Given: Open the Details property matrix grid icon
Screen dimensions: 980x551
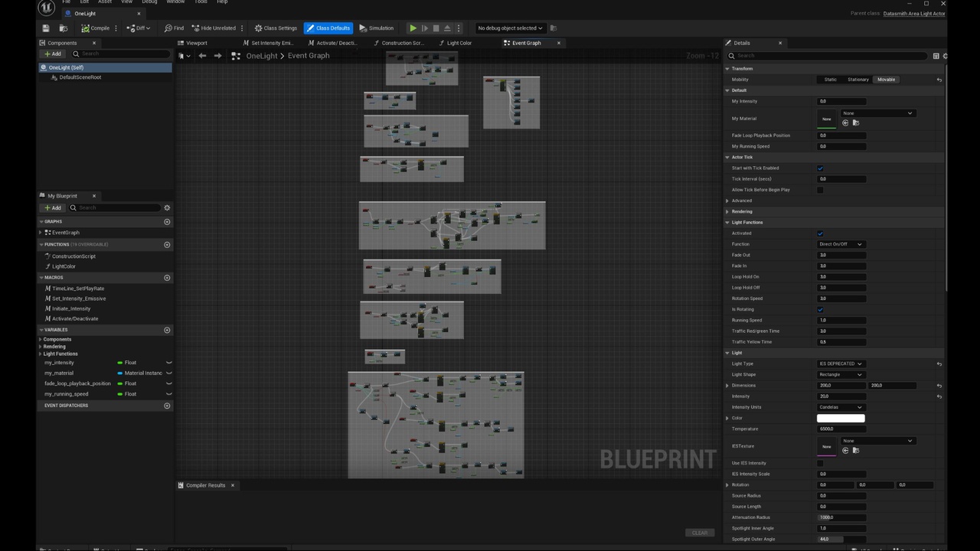Looking at the screenshot, I should [x=936, y=56].
